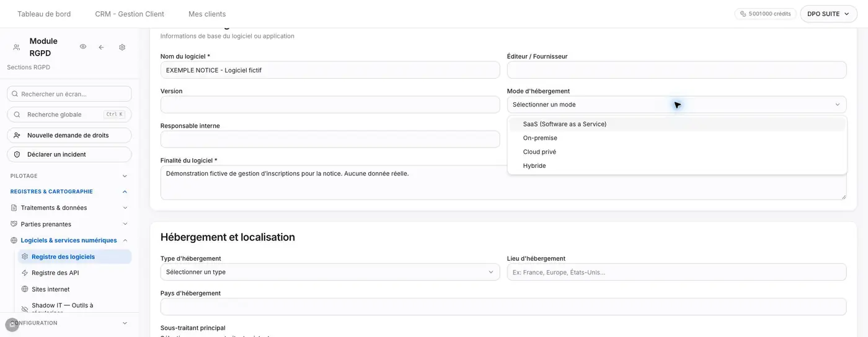The image size is (868, 337).
Task: Choose SaaS (Software as a Service) option
Action: tap(677, 124)
